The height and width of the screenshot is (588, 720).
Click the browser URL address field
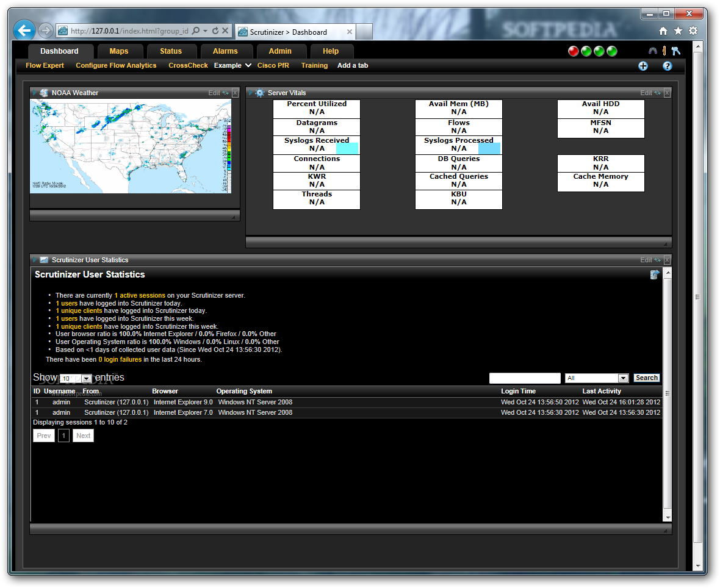tap(129, 30)
